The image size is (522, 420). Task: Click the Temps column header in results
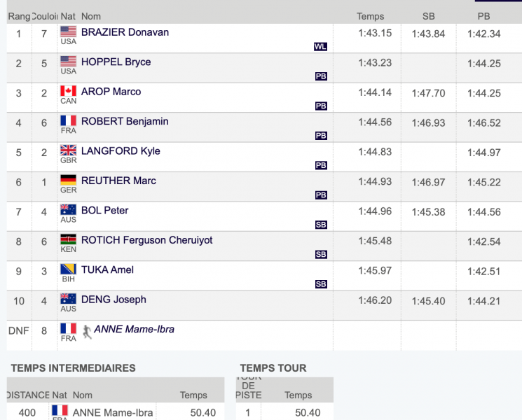(x=370, y=16)
